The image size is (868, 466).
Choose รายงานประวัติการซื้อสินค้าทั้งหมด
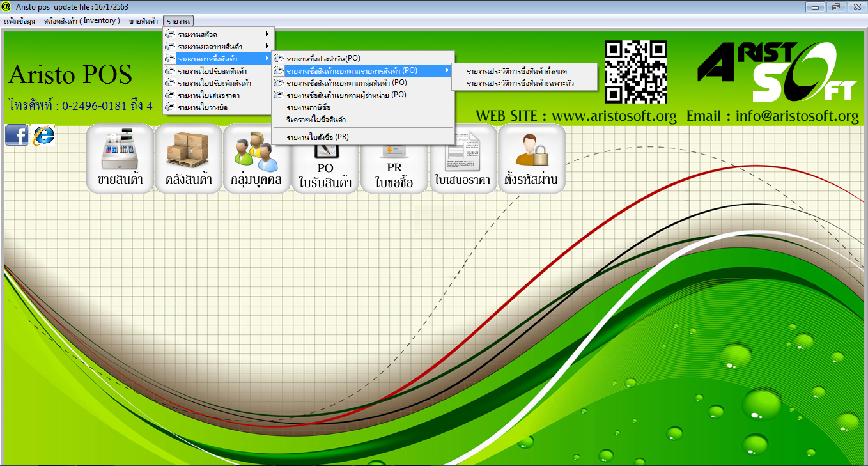click(524, 71)
